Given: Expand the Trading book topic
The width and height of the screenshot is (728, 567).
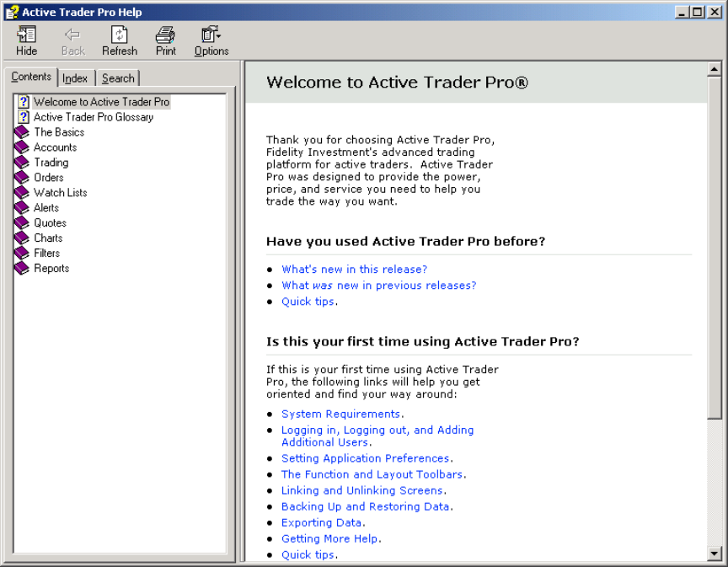Looking at the screenshot, I should (x=51, y=163).
